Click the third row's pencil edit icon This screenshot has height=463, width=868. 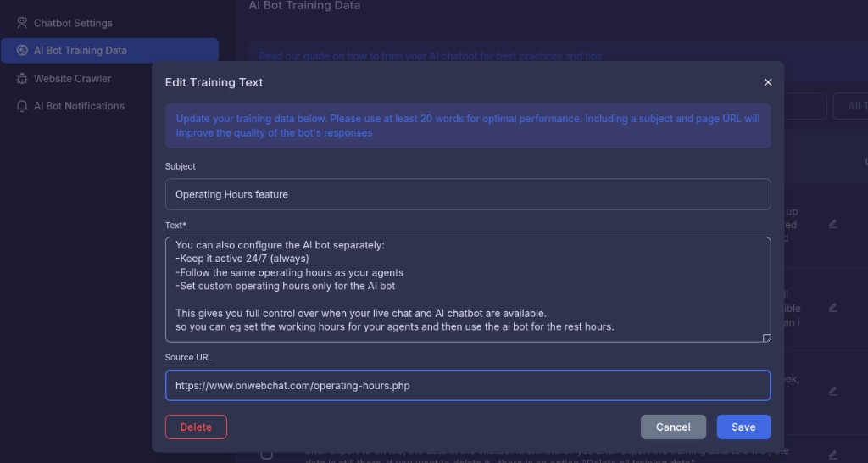(x=832, y=391)
